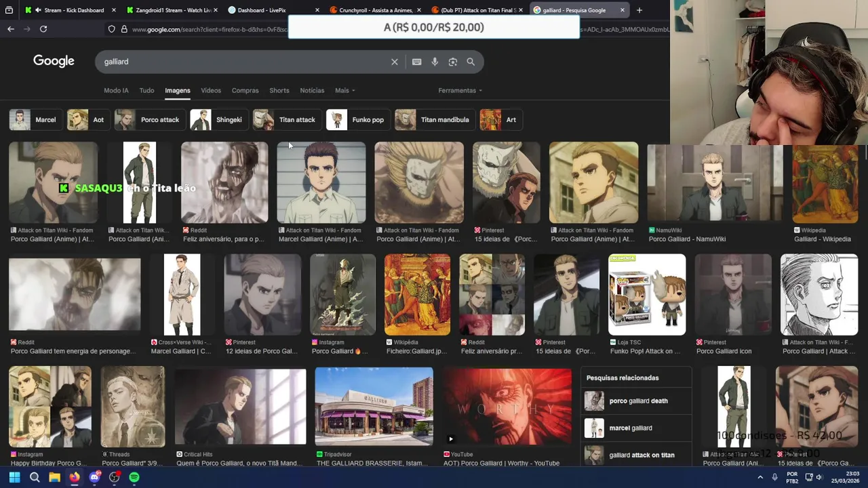Image resolution: width=868 pixels, height=488 pixels.
Task: Open Discord from the taskbar
Action: pyautogui.click(x=94, y=477)
